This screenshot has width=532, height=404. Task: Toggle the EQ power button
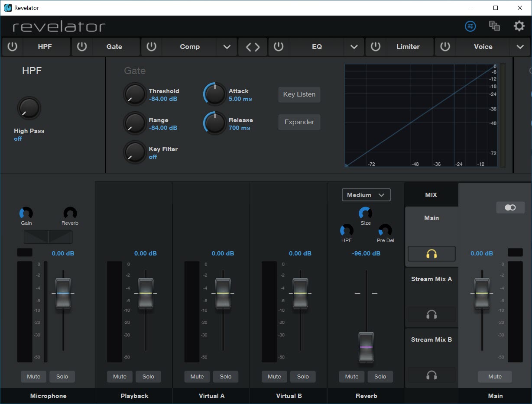[x=279, y=47]
